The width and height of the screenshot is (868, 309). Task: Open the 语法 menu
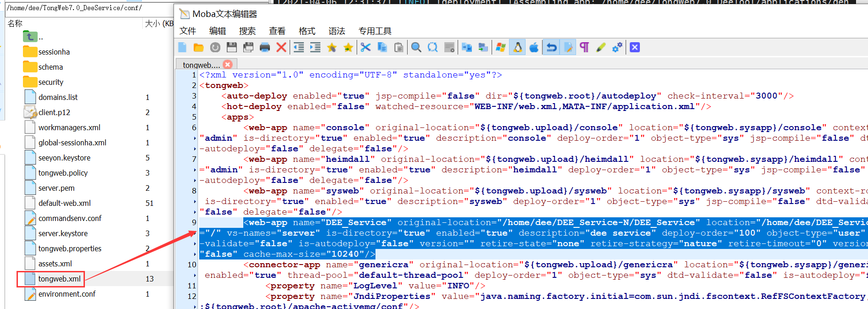pos(337,31)
